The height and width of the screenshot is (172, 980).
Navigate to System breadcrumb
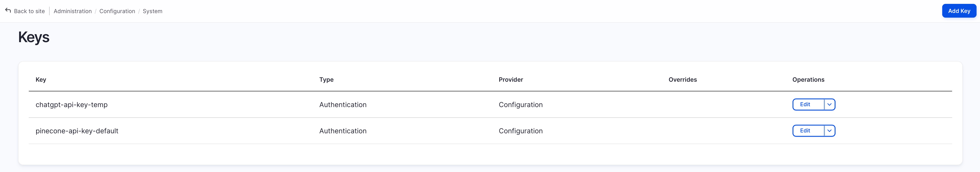[x=152, y=11]
